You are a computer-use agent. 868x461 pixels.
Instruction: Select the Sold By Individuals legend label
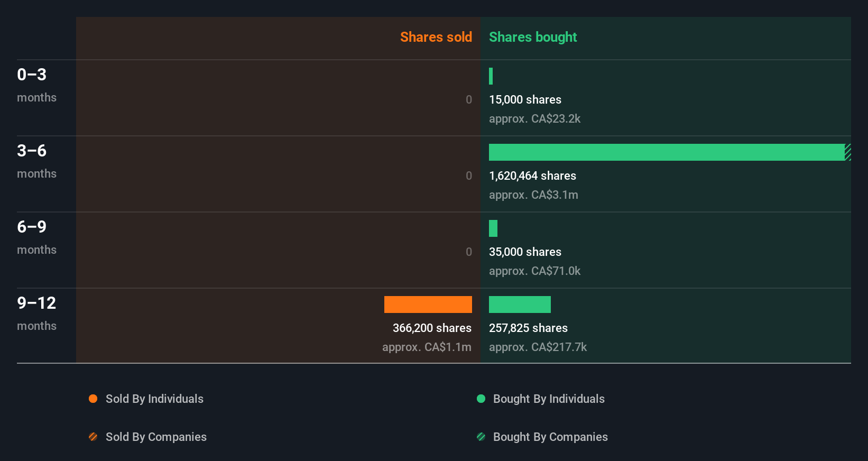(154, 399)
